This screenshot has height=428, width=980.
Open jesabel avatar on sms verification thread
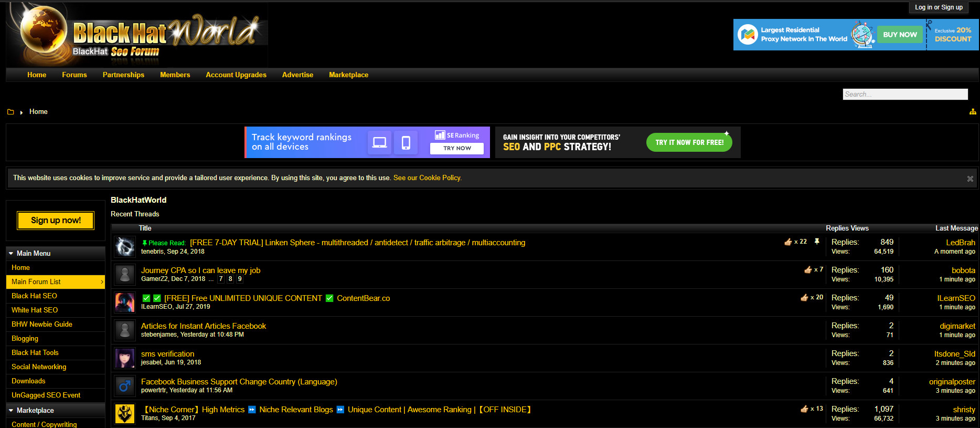point(125,358)
